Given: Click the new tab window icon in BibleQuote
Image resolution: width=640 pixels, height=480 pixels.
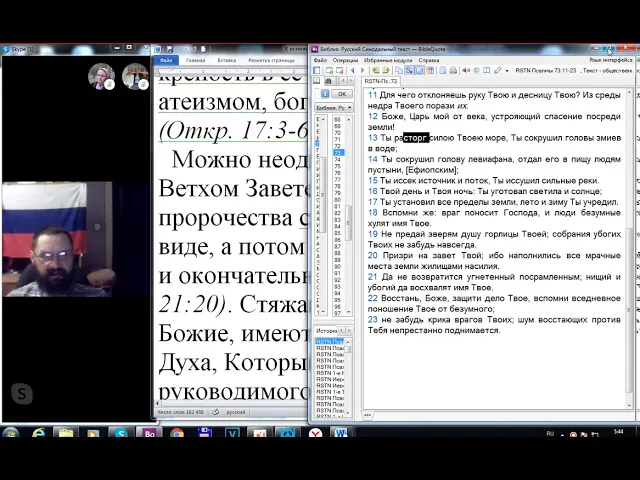Looking at the screenshot, I should 329,71.
